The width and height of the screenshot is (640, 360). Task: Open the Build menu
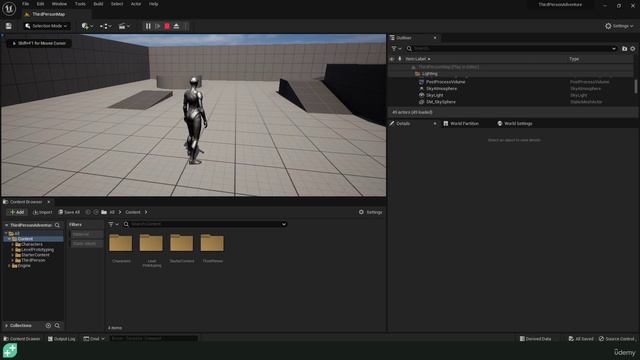98,4
